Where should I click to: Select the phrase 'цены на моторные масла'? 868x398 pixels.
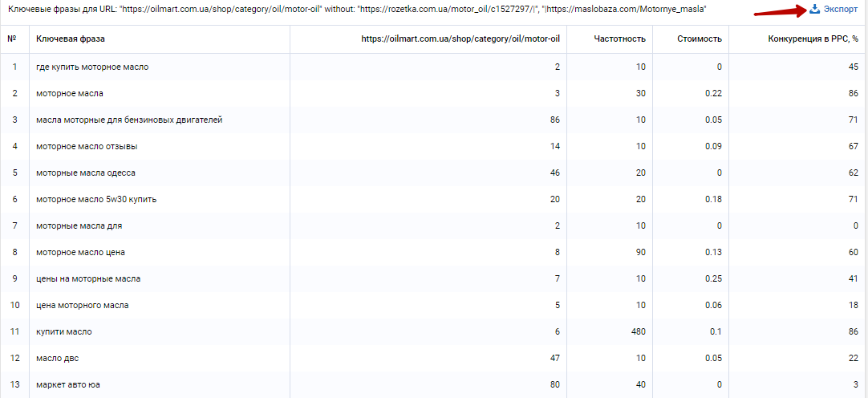click(x=88, y=278)
